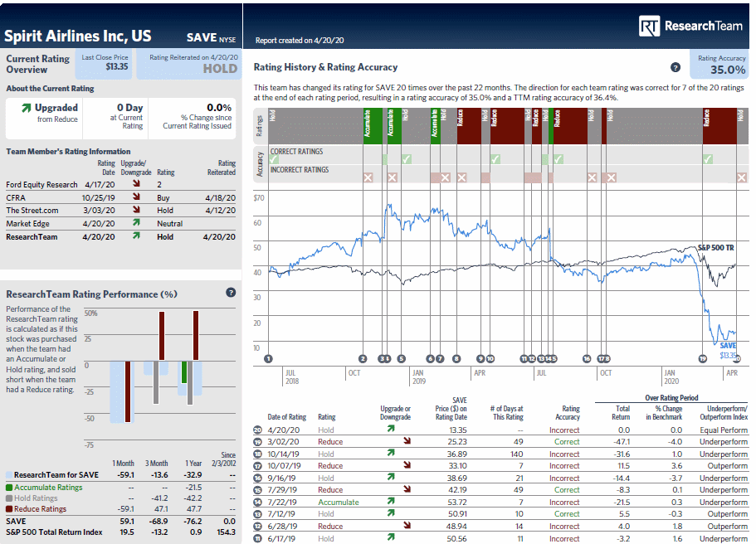Select chart timeline marker 2

point(363,358)
